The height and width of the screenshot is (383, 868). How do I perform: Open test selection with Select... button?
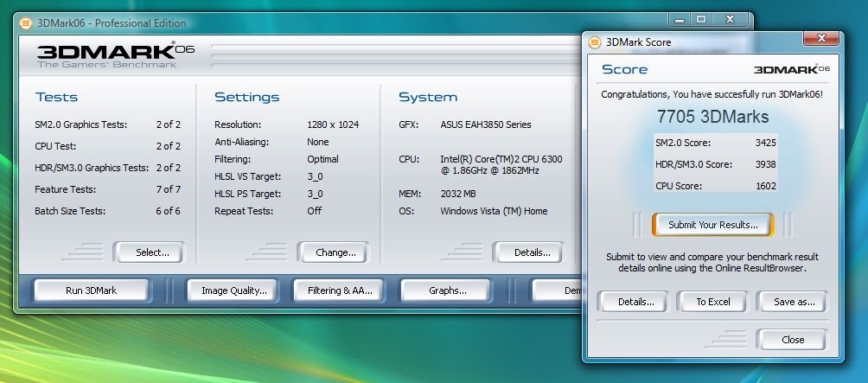149,252
